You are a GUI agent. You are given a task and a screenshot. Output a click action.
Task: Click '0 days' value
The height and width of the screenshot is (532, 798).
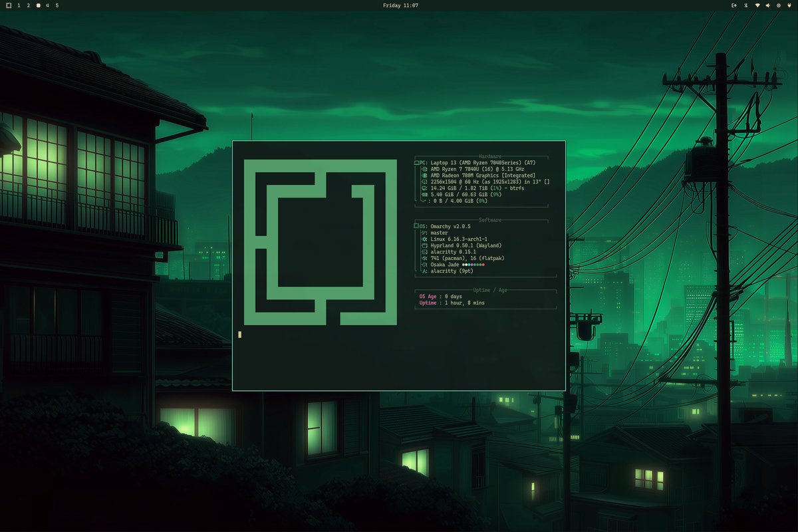click(x=454, y=296)
